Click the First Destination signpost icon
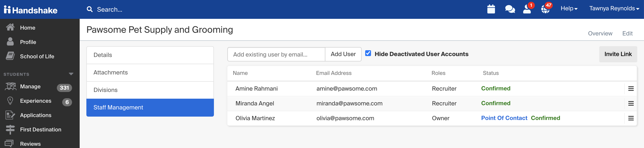This screenshot has width=644, height=148. point(10,129)
